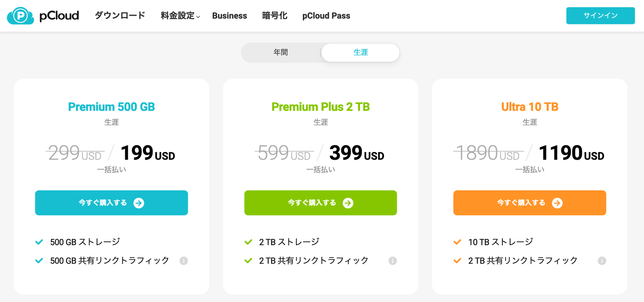Click the Ultra 10 TB plan title
644x302 pixels.
[x=530, y=107]
